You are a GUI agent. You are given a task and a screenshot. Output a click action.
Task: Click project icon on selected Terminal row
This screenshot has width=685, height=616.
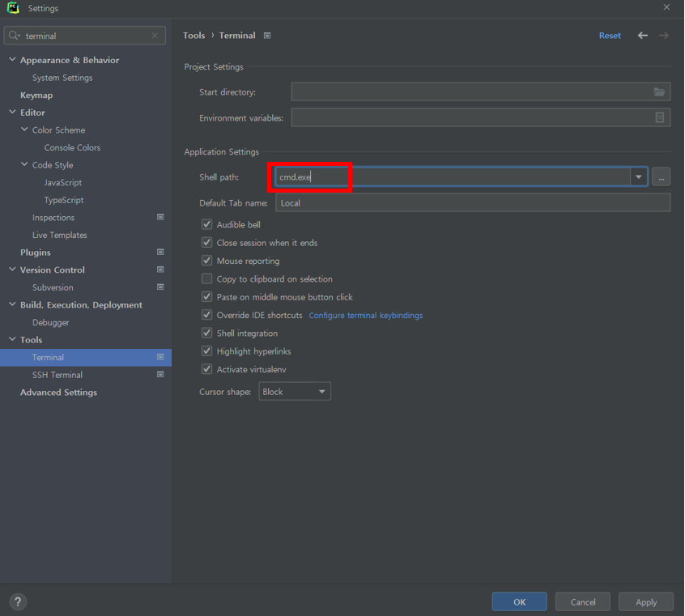tap(160, 357)
